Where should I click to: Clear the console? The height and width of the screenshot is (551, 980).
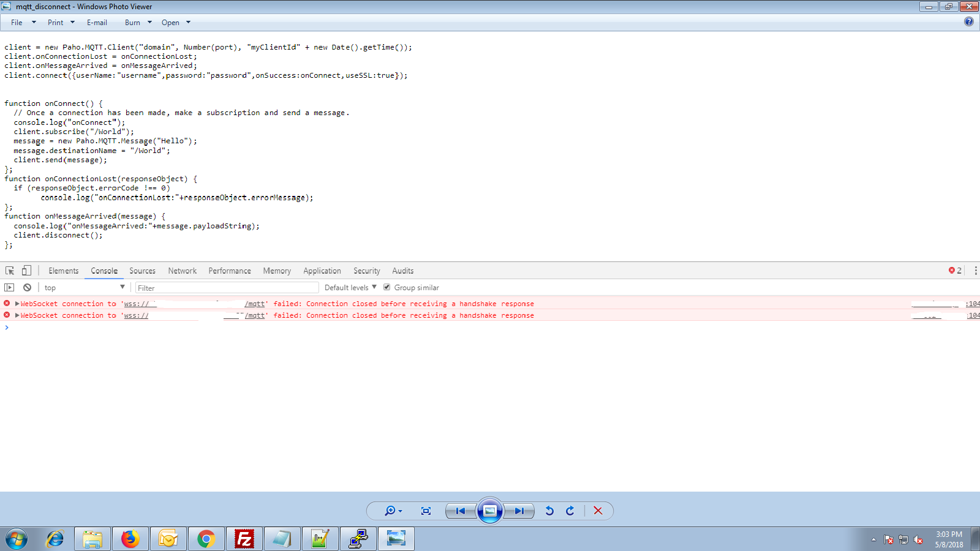pyautogui.click(x=27, y=287)
